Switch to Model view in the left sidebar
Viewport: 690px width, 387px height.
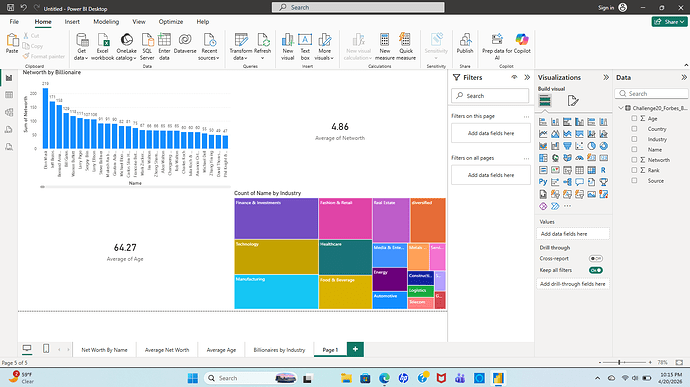pos(9,112)
